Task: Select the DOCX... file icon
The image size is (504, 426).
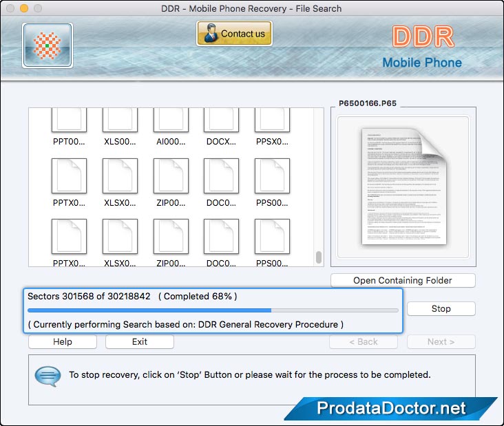Action: pos(221,120)
